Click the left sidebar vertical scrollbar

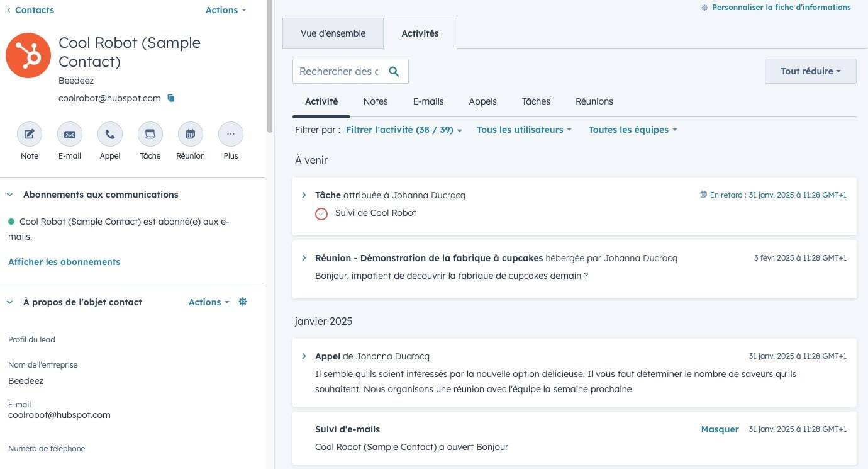[270, 66]
